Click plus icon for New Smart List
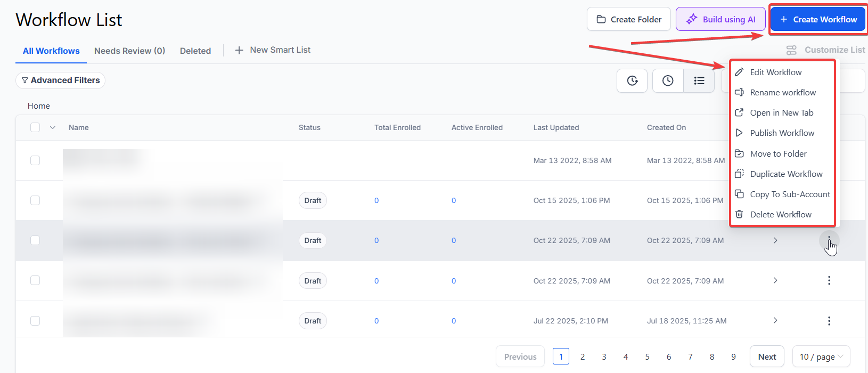 pyautogui.click(x=239, y=50)
